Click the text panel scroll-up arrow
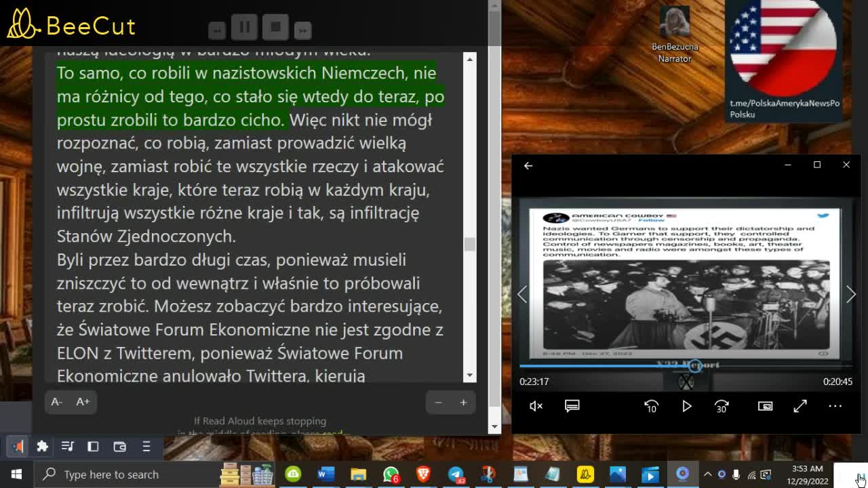 469,59
